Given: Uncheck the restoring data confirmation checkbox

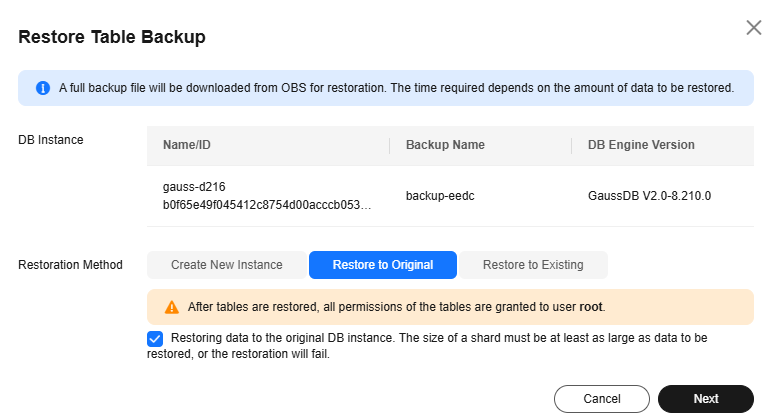Looking at the screenshot, I should click(x=155, y=339).
